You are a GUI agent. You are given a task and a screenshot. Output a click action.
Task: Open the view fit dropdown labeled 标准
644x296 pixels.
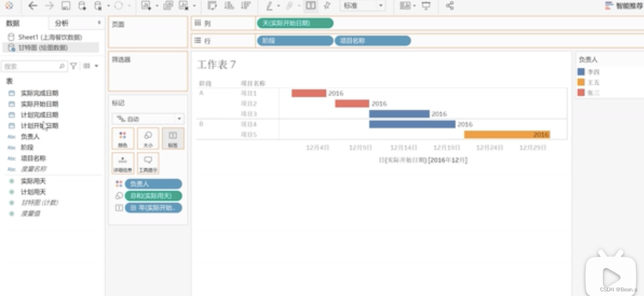(x=363, y=6)
